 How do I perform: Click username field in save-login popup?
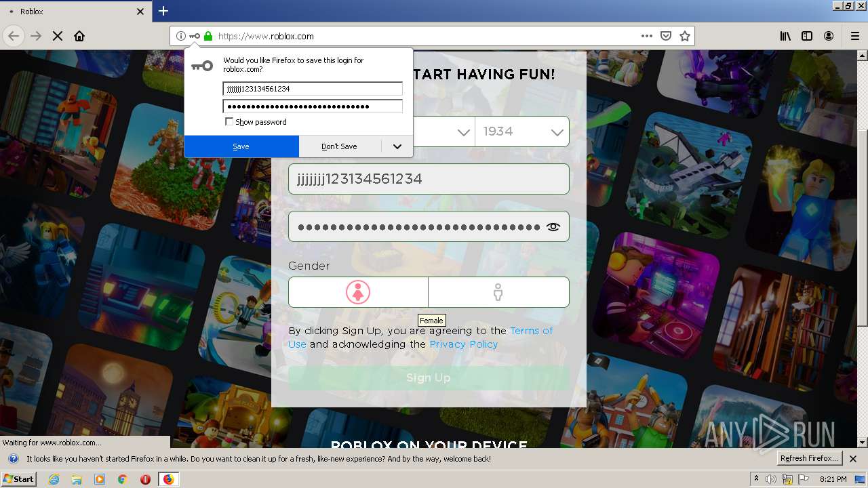tap(313, 89)
